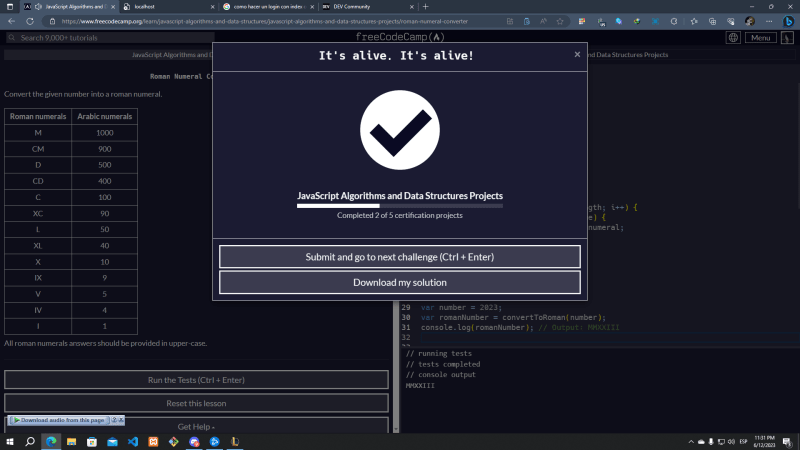
Task: Open the freeCodeCamp Menu button
Action: (760, 38)
